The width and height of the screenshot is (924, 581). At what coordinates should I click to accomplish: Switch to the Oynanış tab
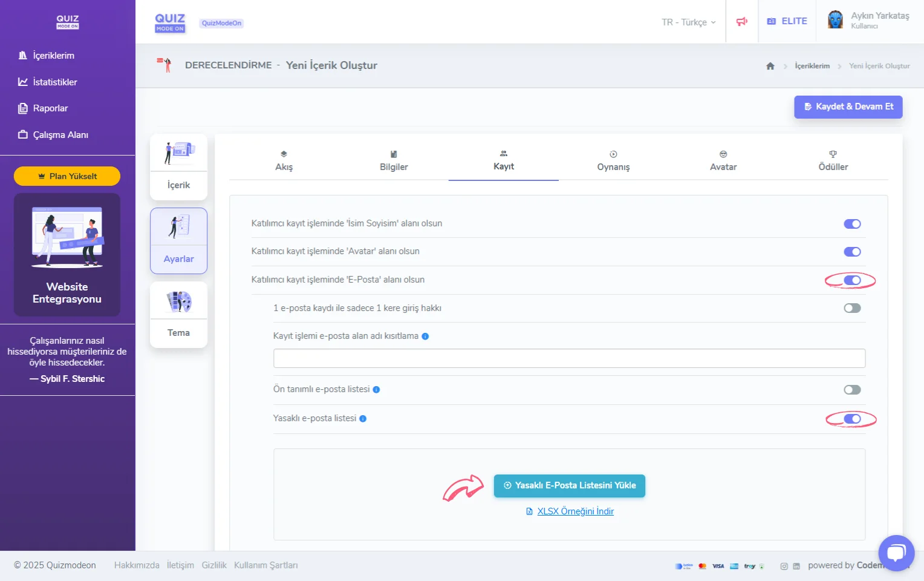[613, 161]
